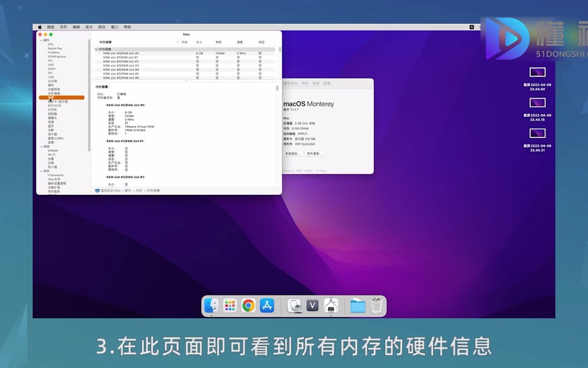Select row RAM slot #0/RAM slot #0
The height and width of the screenshot is (368, 588).
[x=185, y=53]
